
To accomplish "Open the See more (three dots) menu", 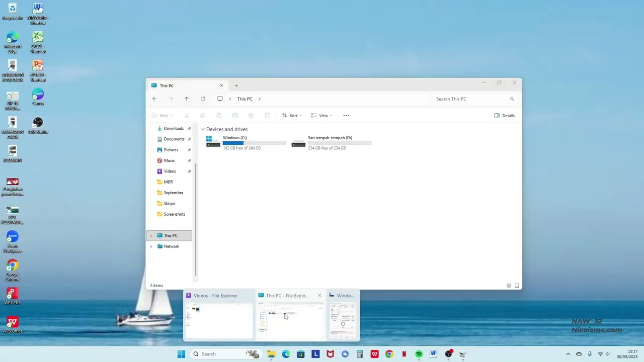I will coord(346,116).
